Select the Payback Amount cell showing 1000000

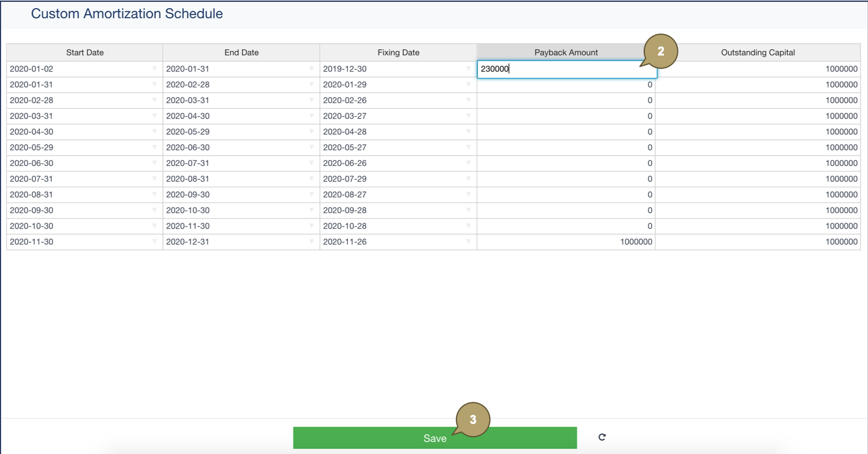(566, 242)
